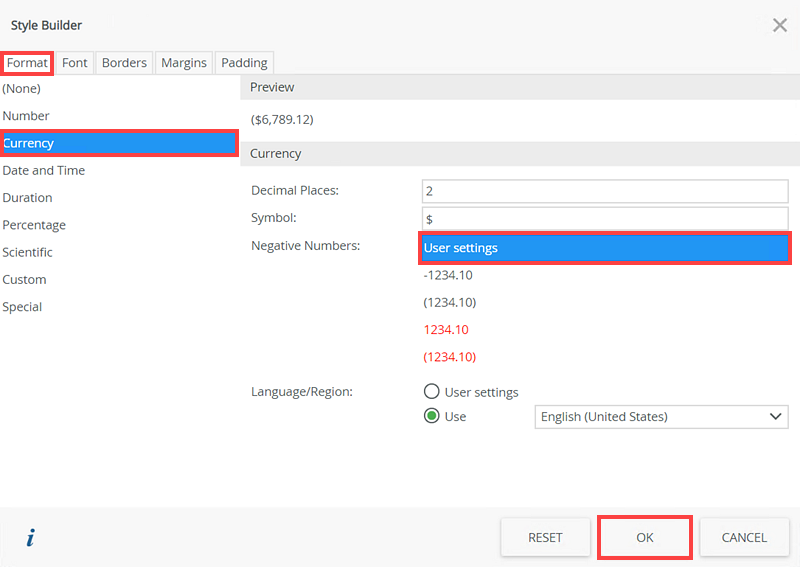Click the info icon at bottom left
The image size is (800, 567).
tap(30, 538)
